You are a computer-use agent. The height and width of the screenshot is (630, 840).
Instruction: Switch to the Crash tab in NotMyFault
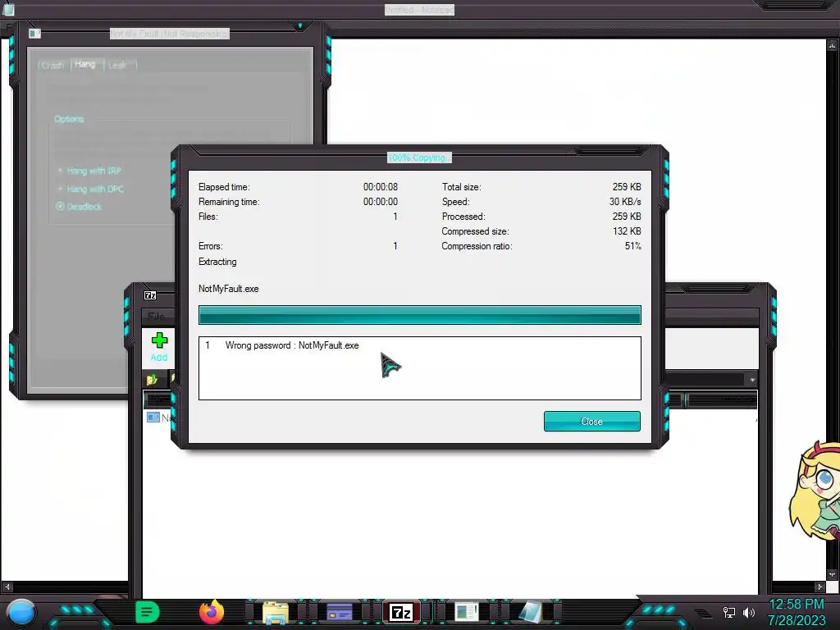(x=52, y=66)
